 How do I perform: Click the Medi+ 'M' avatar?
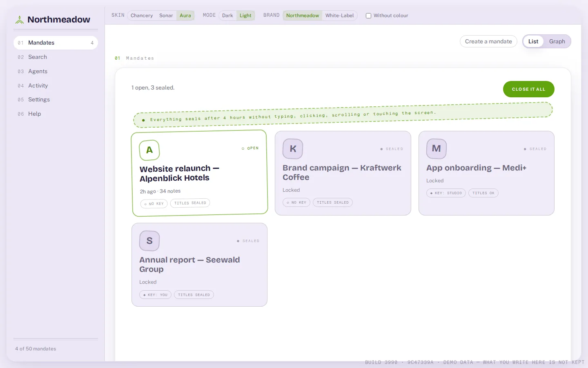[x=437, y=149]
